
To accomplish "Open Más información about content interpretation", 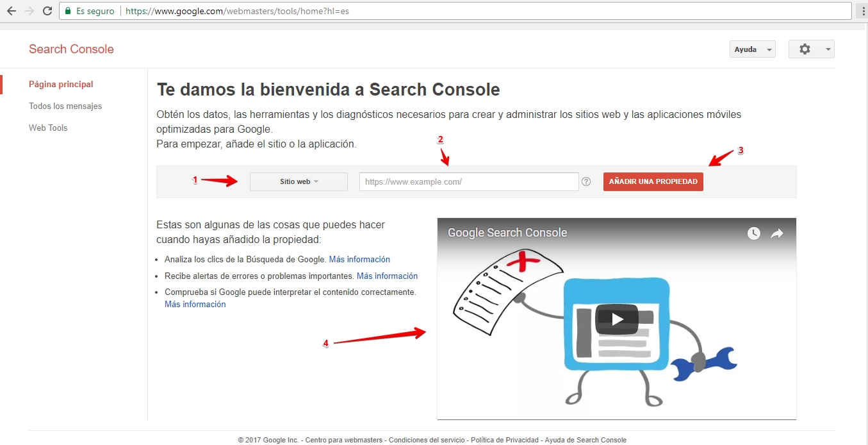I will (195, 305).
